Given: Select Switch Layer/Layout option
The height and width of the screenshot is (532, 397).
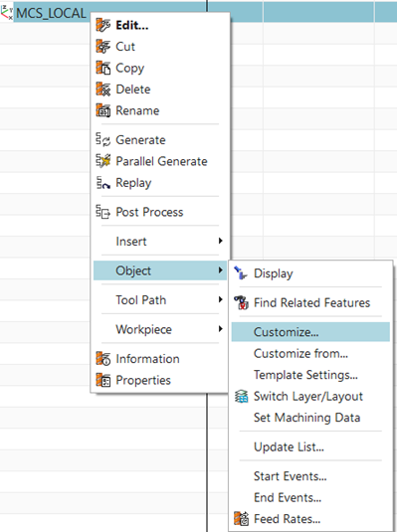Looking at the screenshot, I should pos(310,397).
